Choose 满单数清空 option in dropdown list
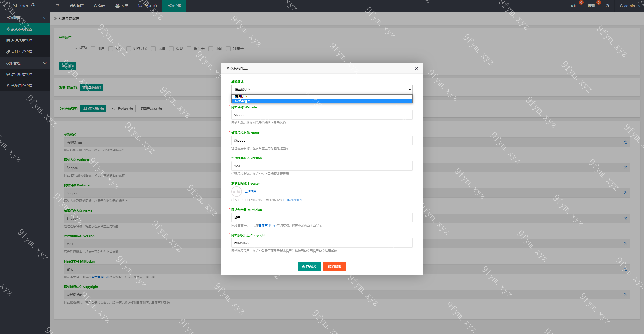The height and width of the screenshot is (334, 644). point(322,101)
